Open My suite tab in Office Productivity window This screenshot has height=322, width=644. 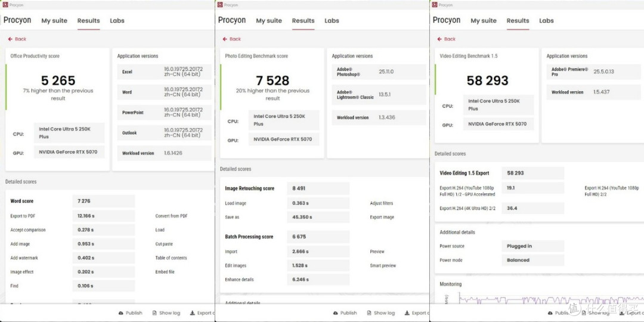(54, 20)
